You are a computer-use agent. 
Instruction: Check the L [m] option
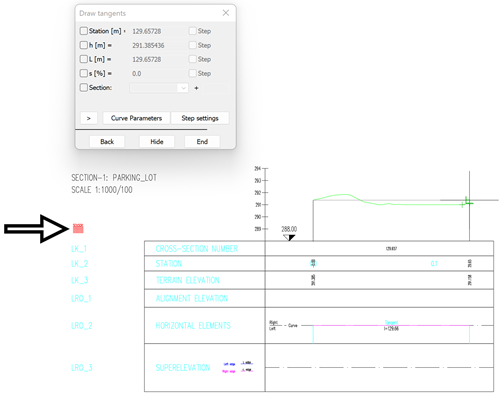84,59
